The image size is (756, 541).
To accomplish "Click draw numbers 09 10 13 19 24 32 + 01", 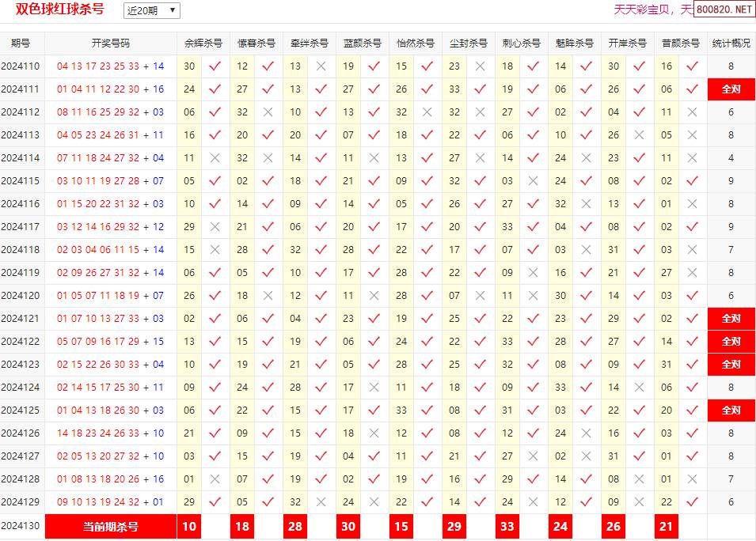I will pos(110,502).
